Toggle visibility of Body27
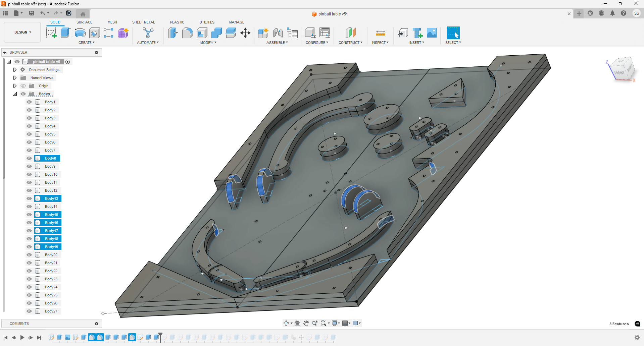Screen dimensions: 644x346 29,311
